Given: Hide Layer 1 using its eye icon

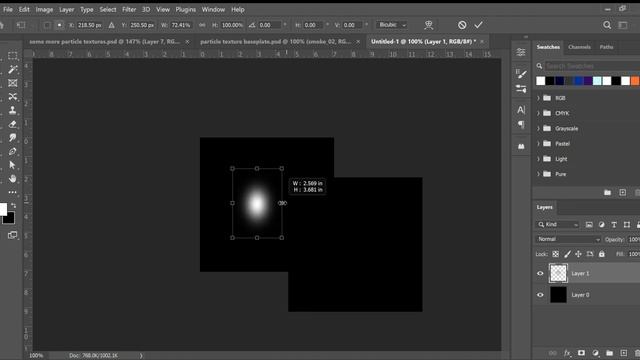Looking at the screenshot, I should click(540, 273).
